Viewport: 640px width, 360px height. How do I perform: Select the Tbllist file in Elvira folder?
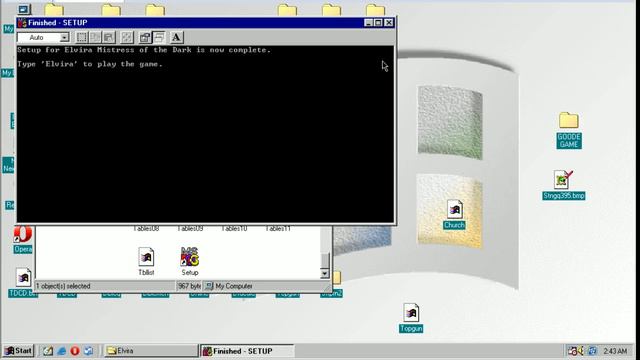pos(146,262)
